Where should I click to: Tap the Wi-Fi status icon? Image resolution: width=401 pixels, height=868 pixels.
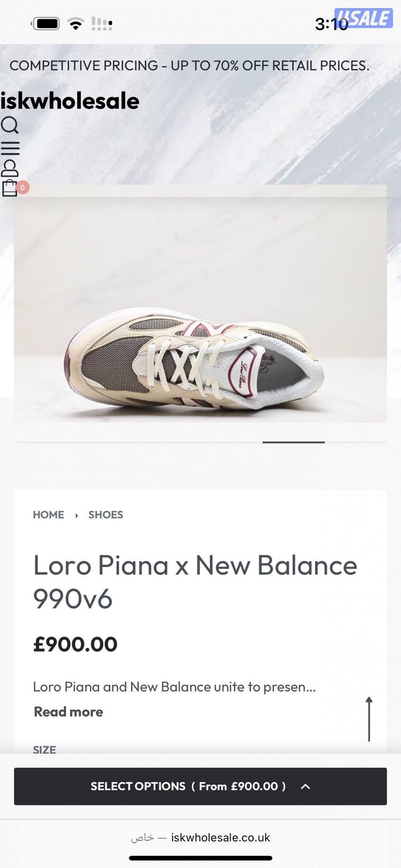pos(75,24)
